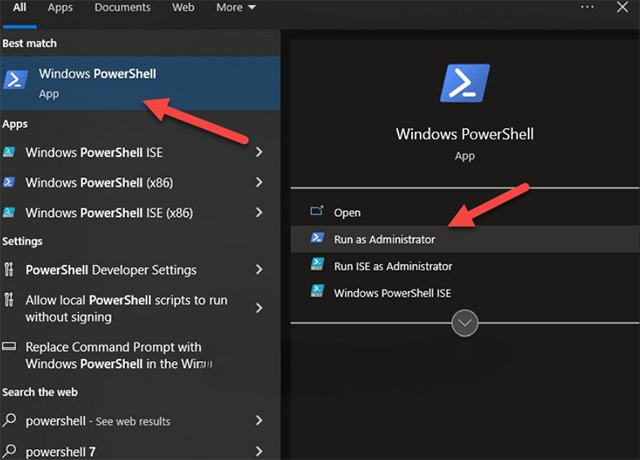Image resolution: width=640 pixels, height=460 pixels.
Task: Click the Allow local PowerShell scripts settings icon
Action: click(9, 300)
